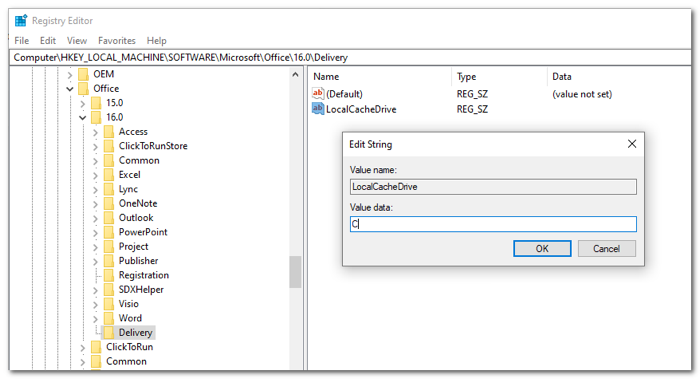Viewport: 700px width, 379px height.
Task: Select the Publisher tree key
Action: 138,261
